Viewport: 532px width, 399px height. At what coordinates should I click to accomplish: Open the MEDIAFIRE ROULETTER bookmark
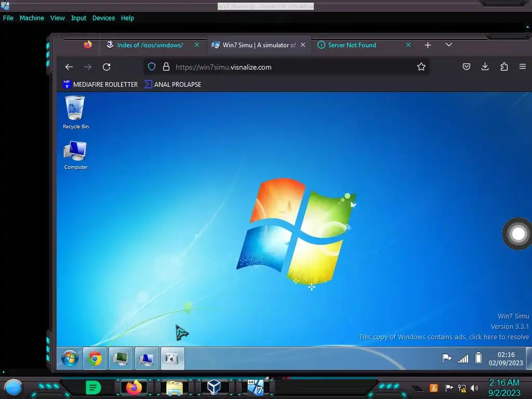click(100, 85)
